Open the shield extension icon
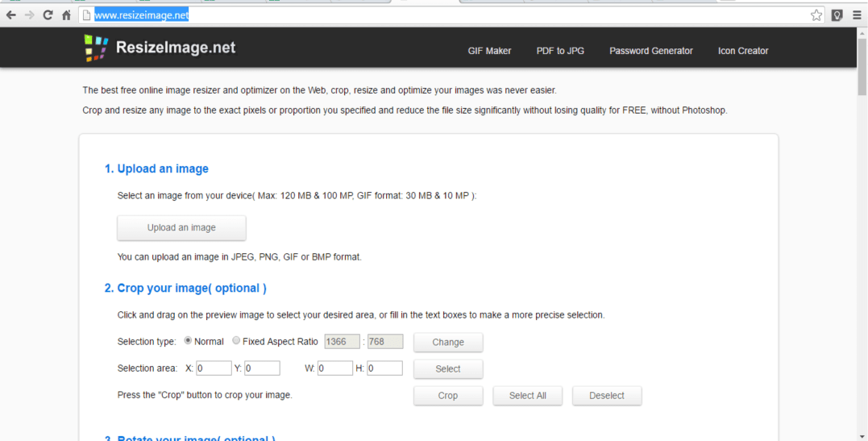868x441 pixels. tap(837, 15)
